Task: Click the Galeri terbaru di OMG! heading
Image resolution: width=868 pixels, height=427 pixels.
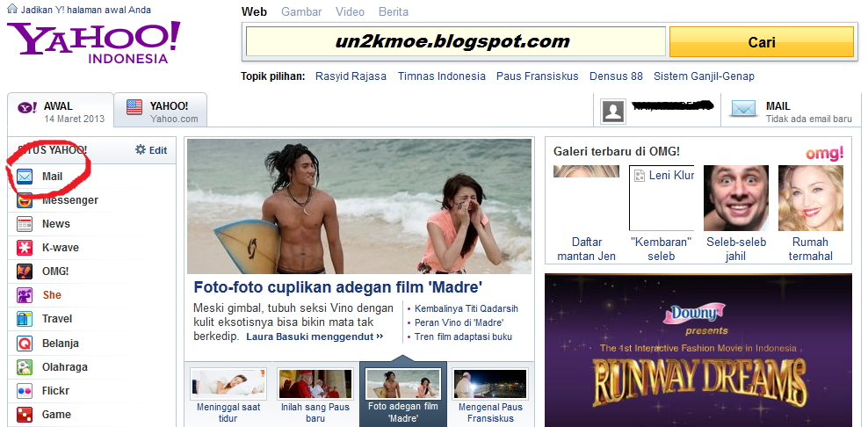Action: tap(617, 151)
